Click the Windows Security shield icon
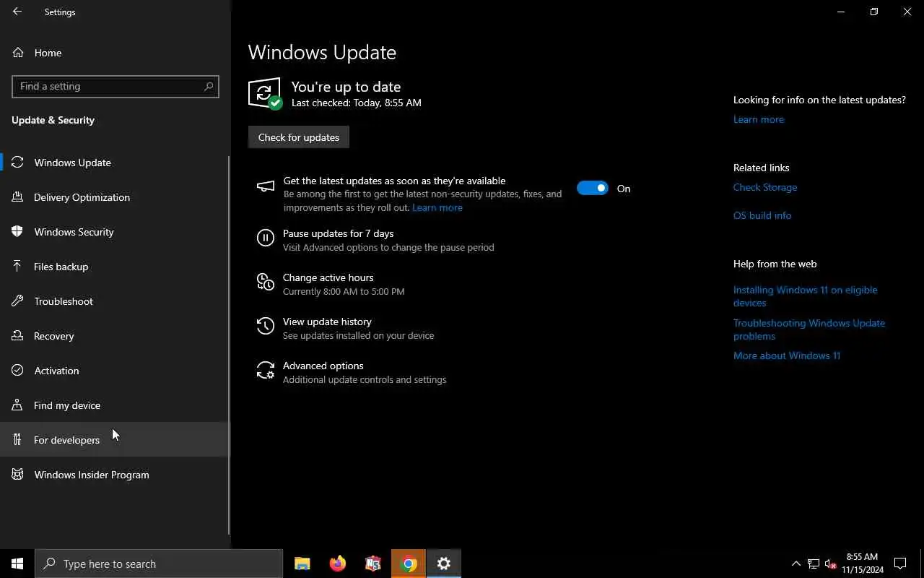 point(18,232)
